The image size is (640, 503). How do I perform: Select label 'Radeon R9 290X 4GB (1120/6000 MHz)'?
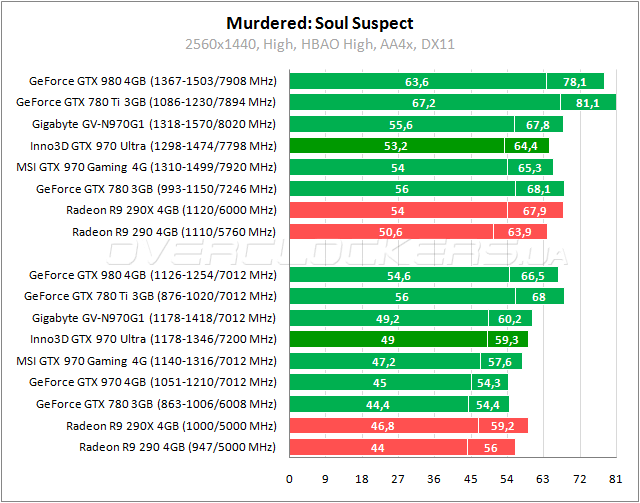click(x=171, y=210)
